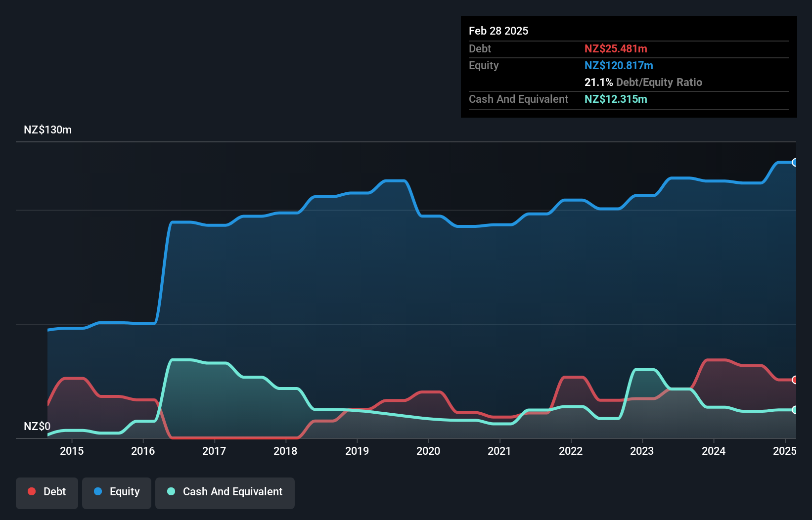Click the 2019 x-axis label
The height and width of the screenshot is (520, 812).
coord(357,451)
